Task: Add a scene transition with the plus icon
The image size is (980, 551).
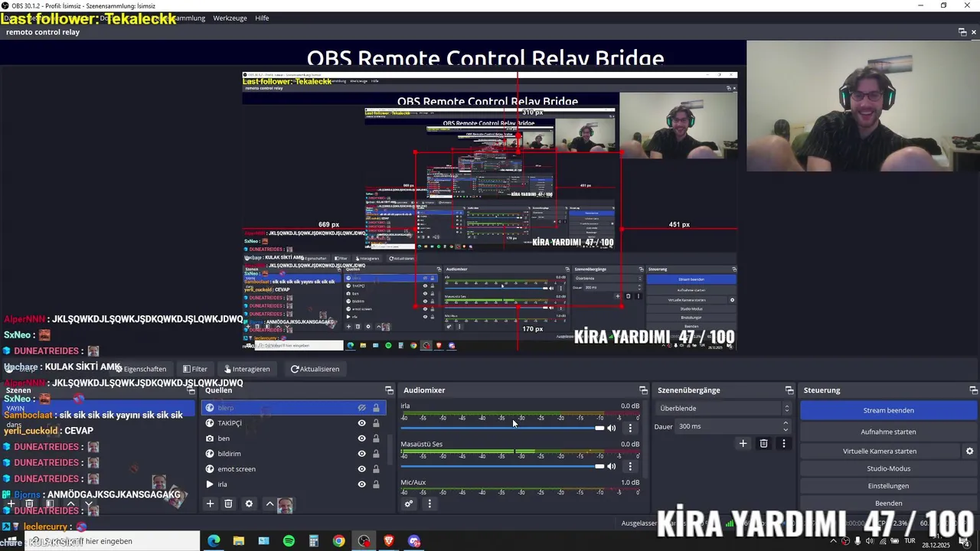Action: coord(743,443)
